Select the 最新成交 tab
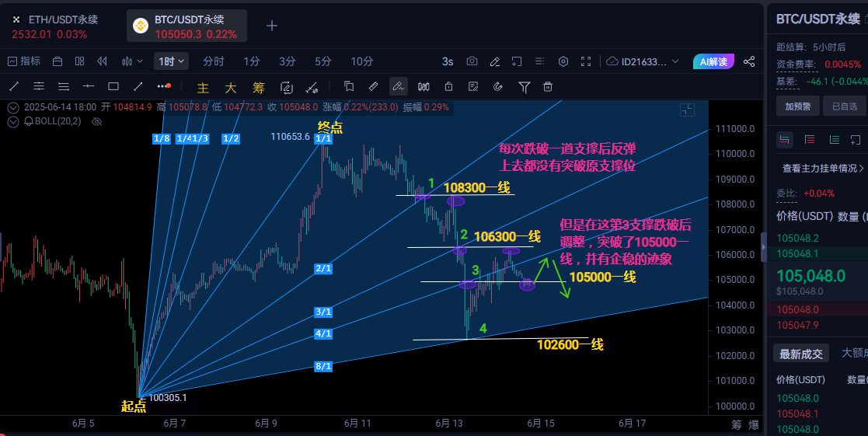This screenshot has width=868, height=436. tap(801, 354)
